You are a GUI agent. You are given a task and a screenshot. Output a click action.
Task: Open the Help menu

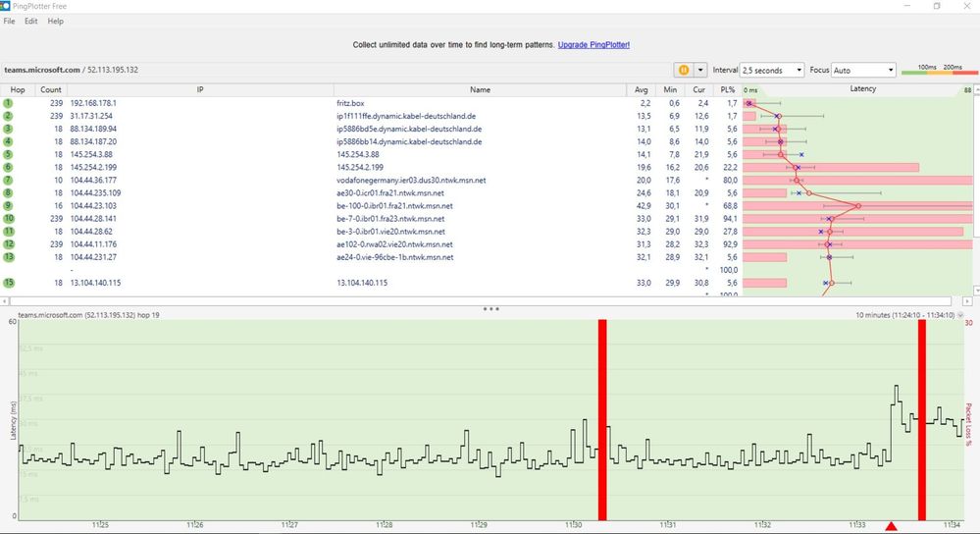point(56,21)
